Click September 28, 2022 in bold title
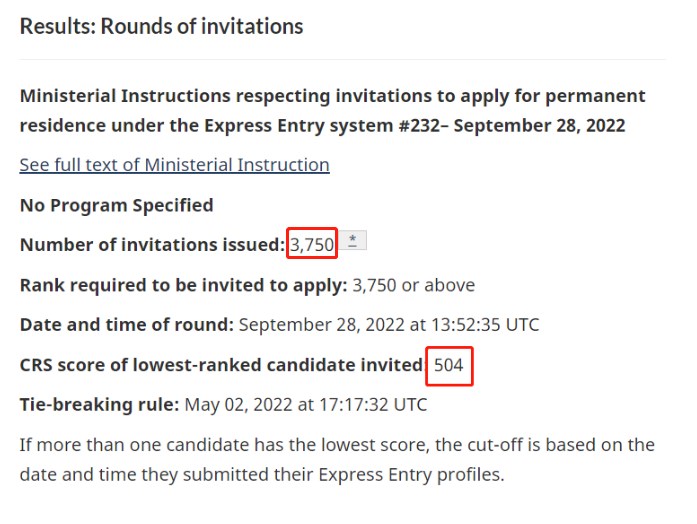 coord(539,126)
